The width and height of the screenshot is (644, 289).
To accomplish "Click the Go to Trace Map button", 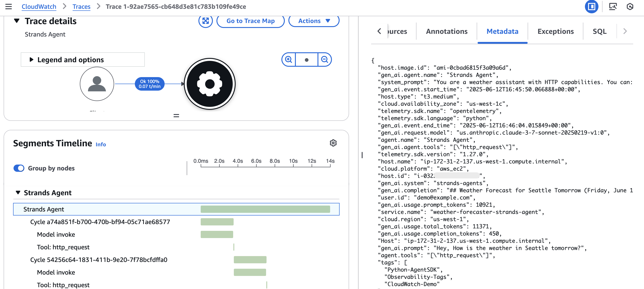I will pos(250,21).
